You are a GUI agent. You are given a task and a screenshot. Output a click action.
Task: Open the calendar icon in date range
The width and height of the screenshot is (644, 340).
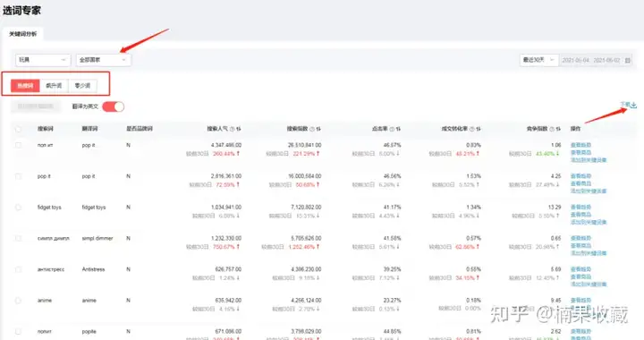pyautogui.click(x=627, y=60)
